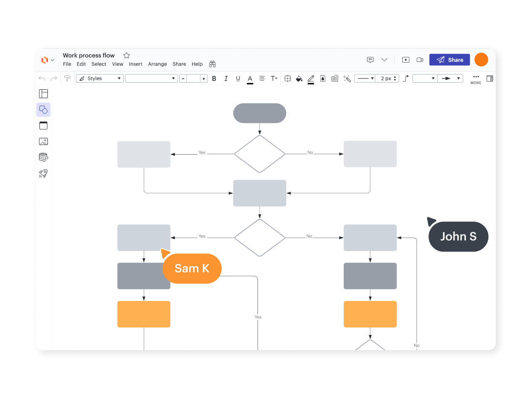
Task: Open the text color picker
Action: pyautogui.click(x=250, y=79)
